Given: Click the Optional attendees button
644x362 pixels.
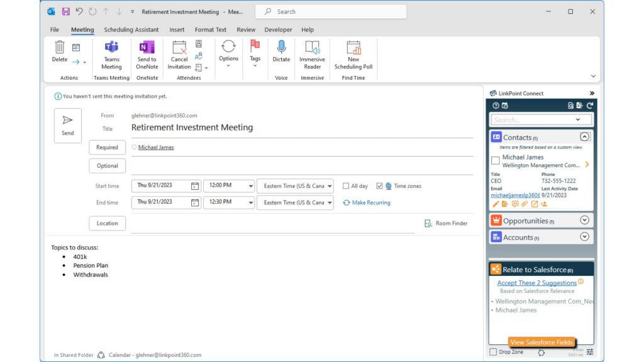Looking at the screenshot, I should pyautogui.click(x=107, y=166).
